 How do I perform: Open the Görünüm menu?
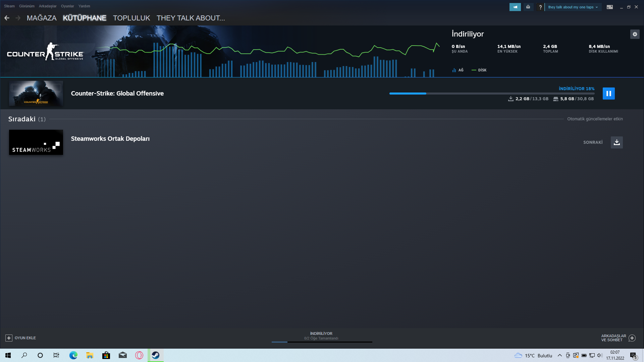pyautogui.click(x=27, y=6)
